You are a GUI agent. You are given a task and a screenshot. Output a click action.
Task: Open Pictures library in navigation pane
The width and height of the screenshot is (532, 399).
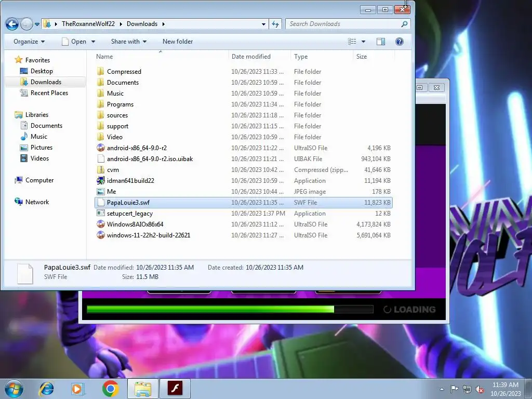(36, 147)
